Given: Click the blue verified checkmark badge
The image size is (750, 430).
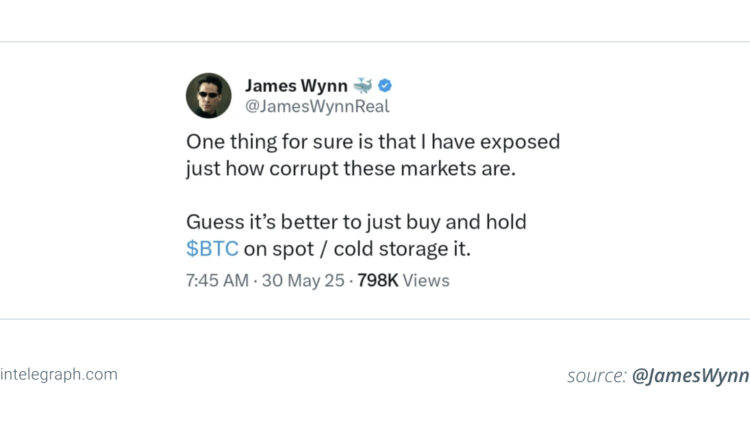Looking at the screenshot, I should [385, 86].
